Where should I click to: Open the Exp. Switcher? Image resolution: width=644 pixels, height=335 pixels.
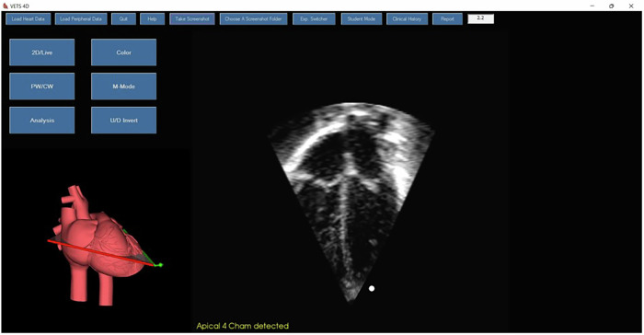315,19
